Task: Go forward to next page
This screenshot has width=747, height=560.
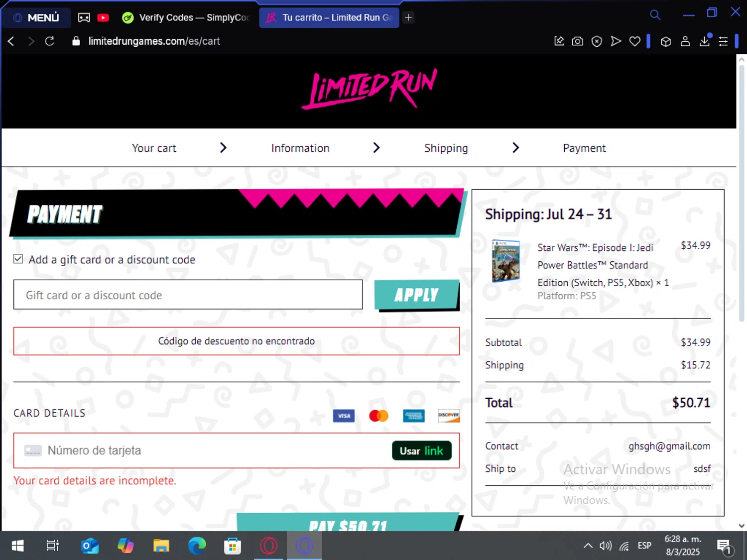Action: click(31, 41)
